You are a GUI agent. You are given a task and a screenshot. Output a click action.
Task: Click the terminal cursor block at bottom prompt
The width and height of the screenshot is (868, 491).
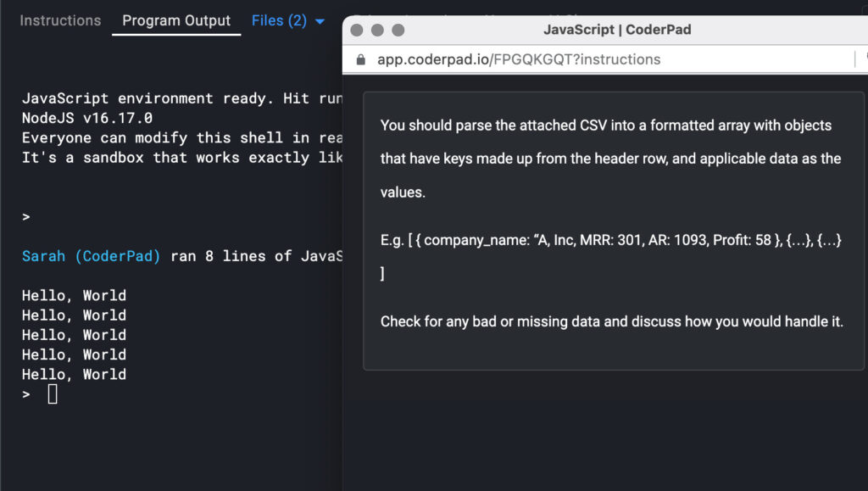53,394
